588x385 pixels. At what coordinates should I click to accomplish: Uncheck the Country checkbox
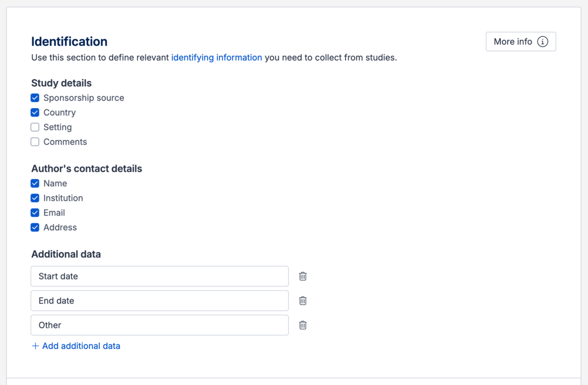coord(35,112)
